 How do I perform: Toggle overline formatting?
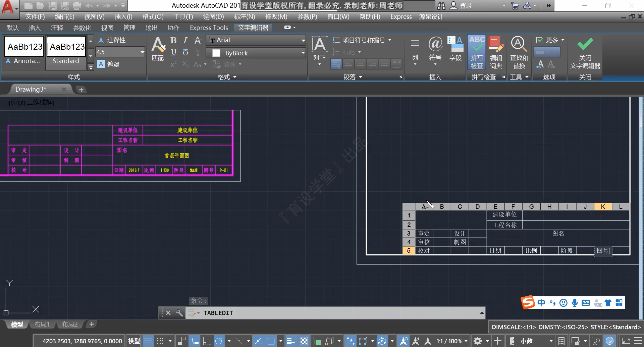point(185,52)
